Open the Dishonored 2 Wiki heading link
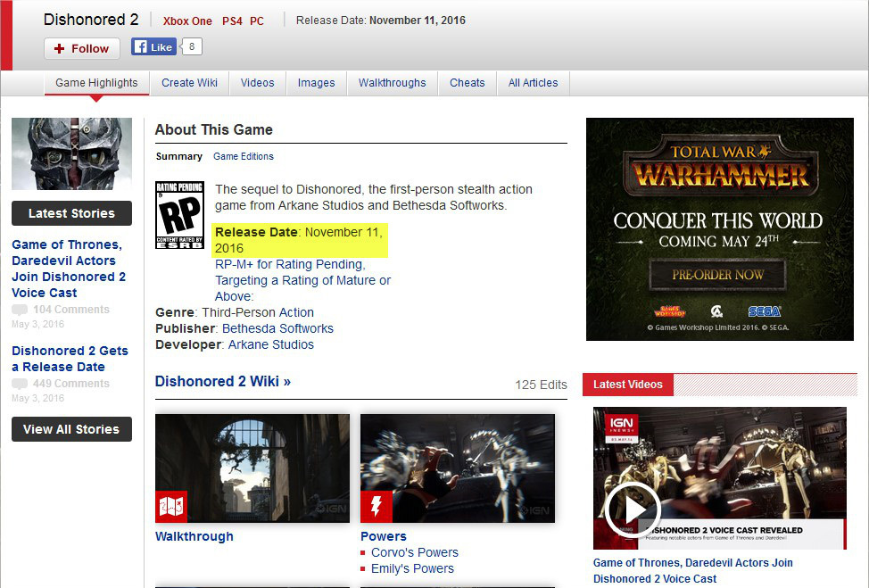 (223, 381)
